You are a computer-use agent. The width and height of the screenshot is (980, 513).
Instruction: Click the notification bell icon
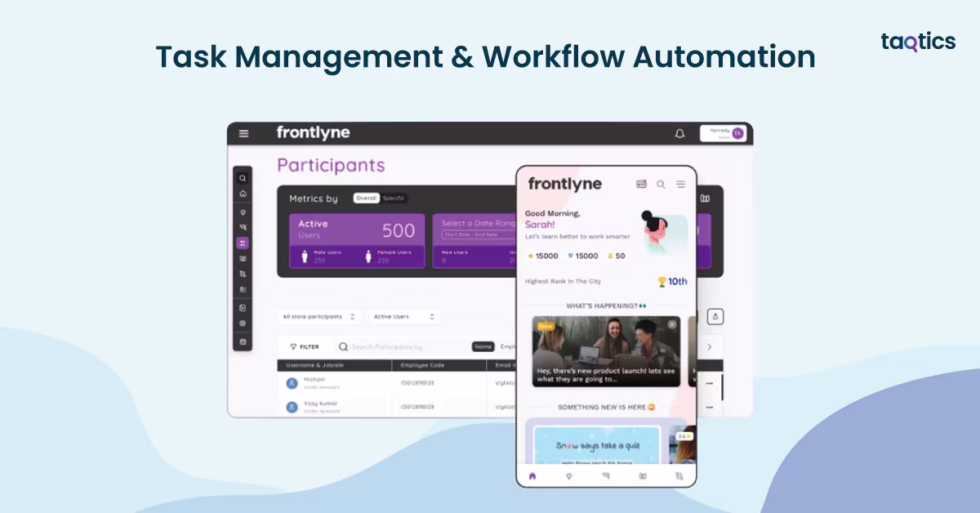(679, 133)
